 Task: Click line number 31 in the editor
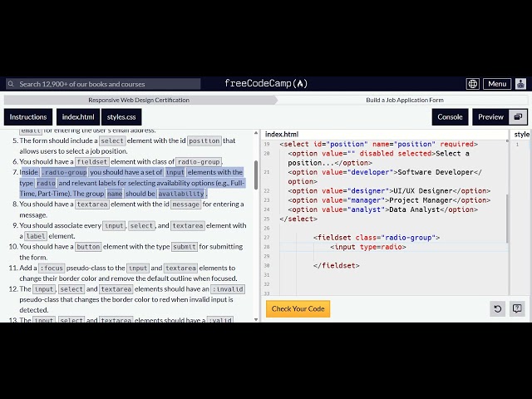(x=267, y=275)
